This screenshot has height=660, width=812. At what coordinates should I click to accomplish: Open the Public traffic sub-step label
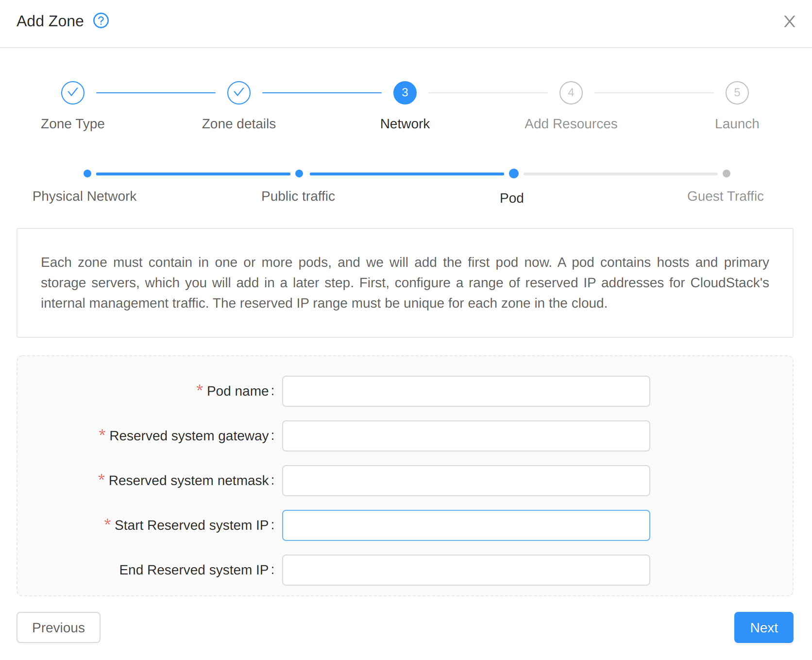pos(298,196)
